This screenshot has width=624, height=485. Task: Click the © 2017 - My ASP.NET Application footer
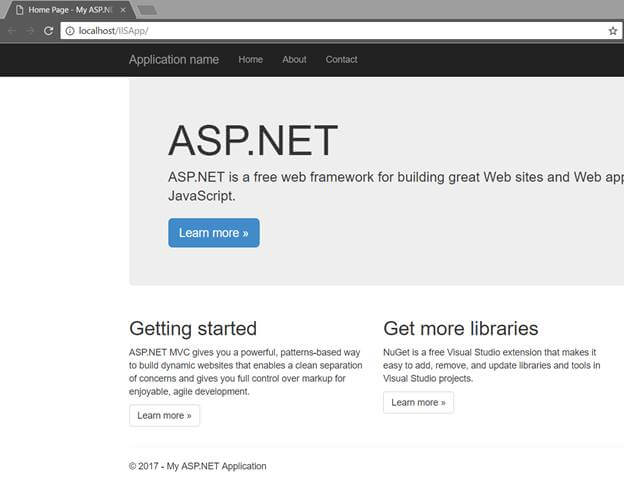197,466
